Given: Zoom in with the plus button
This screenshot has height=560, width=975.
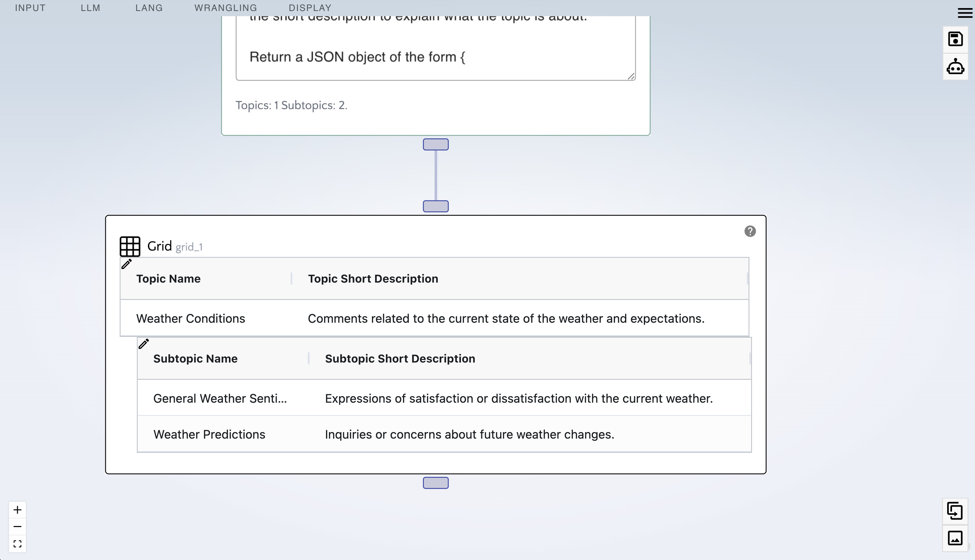Looking at the screenshot, I should 17,510.
